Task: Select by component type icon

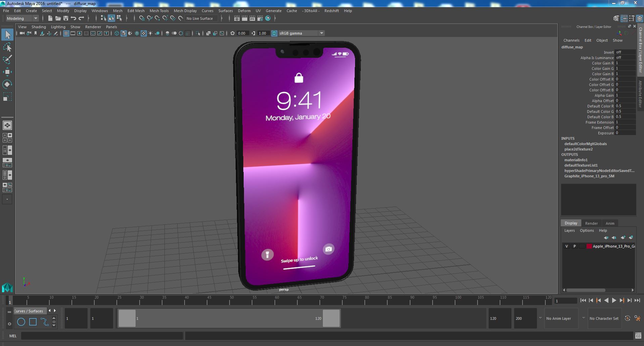Action: [119, 18]
